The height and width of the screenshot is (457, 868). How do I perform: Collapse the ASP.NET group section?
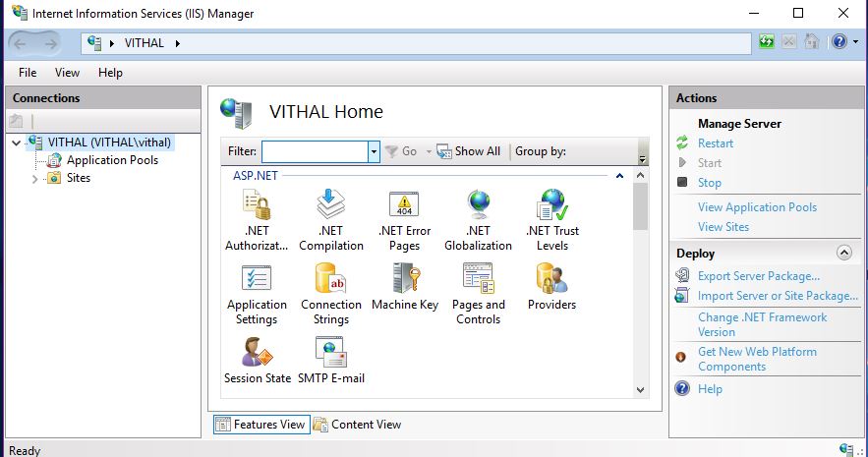(x=619, y=176)
